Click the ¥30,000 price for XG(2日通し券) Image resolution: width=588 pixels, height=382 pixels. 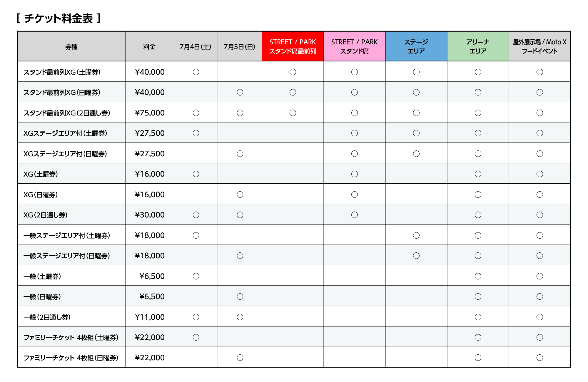[150, 215]
